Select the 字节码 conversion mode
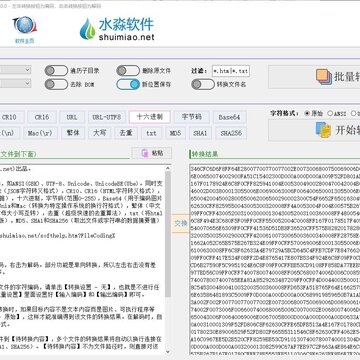This screenshot has height=360, width=360. coord(192,117)
